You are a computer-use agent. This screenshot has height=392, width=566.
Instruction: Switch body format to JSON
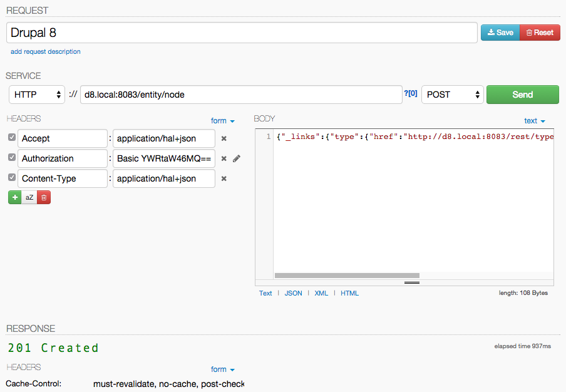pos(293,293)
